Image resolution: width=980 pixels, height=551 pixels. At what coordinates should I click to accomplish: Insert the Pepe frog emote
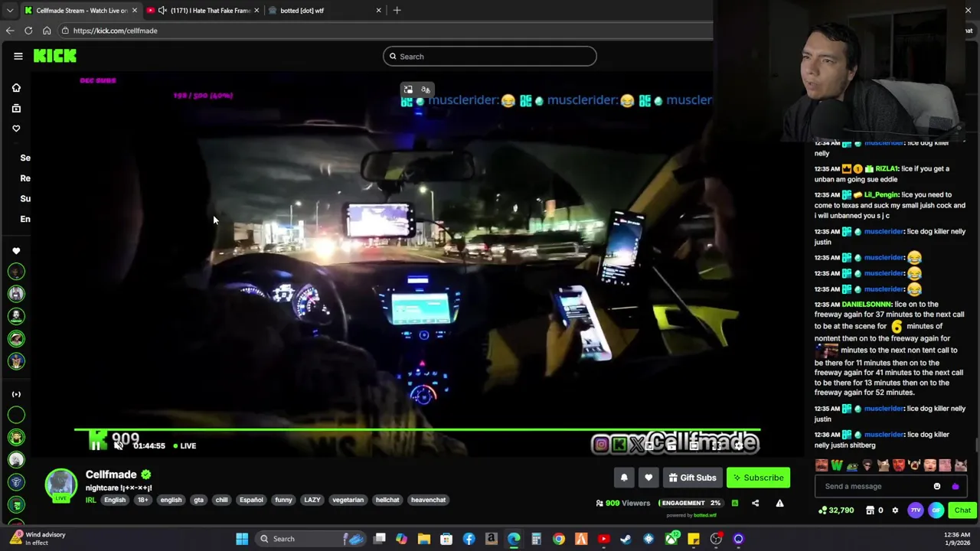click(x=851, y=465)
